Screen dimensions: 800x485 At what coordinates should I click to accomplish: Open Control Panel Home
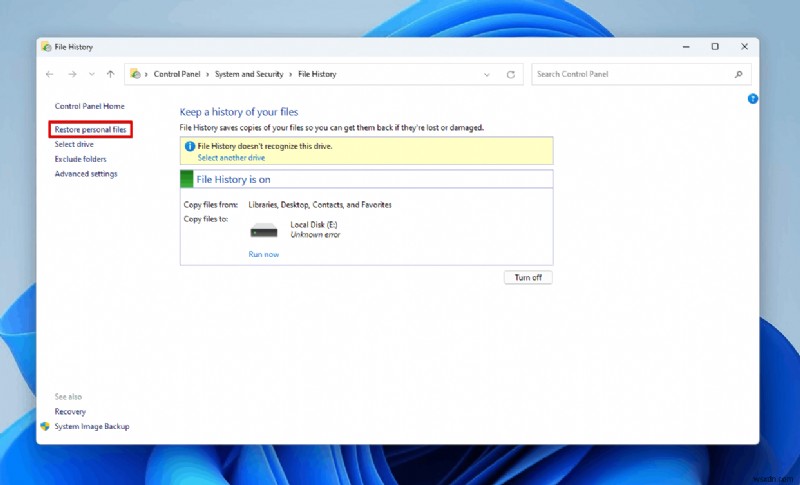coord(90,106)
